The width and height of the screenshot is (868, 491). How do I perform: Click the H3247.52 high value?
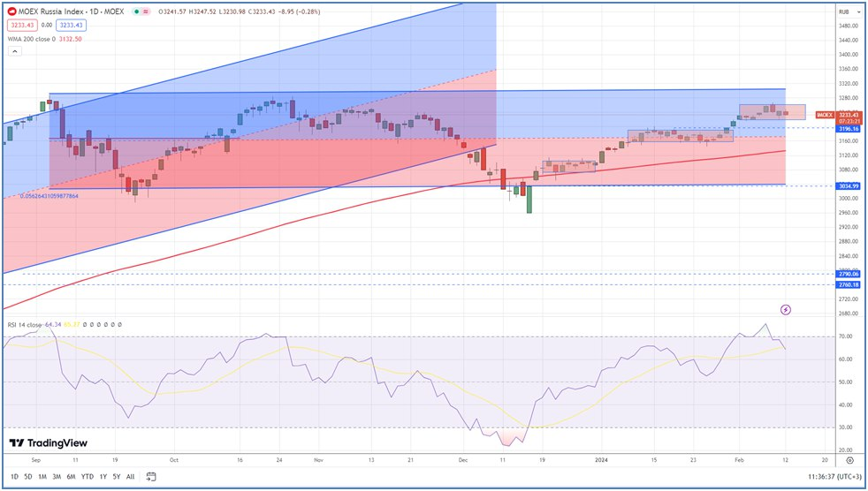202,11
